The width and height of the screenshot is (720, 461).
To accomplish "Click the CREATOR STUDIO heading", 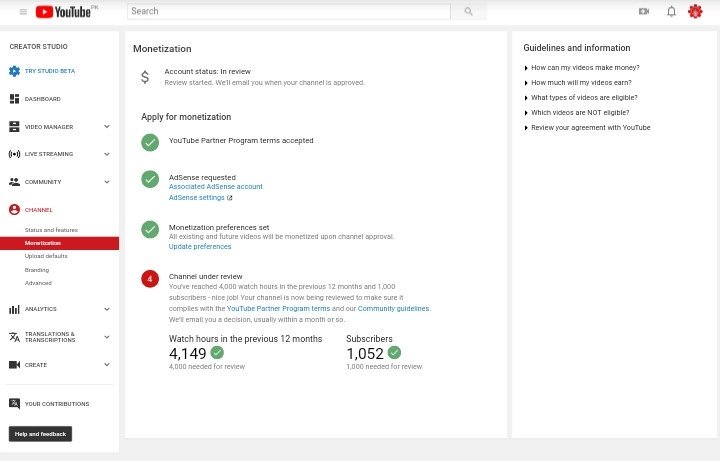I will pyautogui.click(x=39, y=46).
